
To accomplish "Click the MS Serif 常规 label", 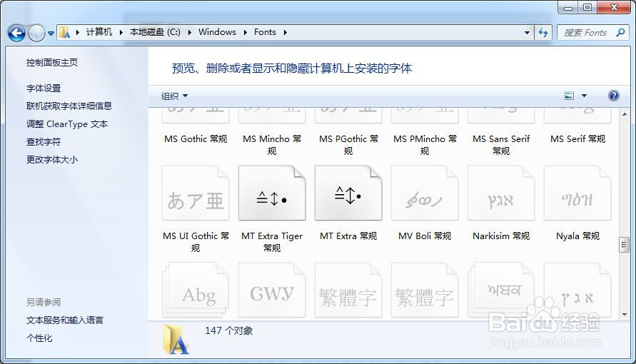I will point(577,139).
